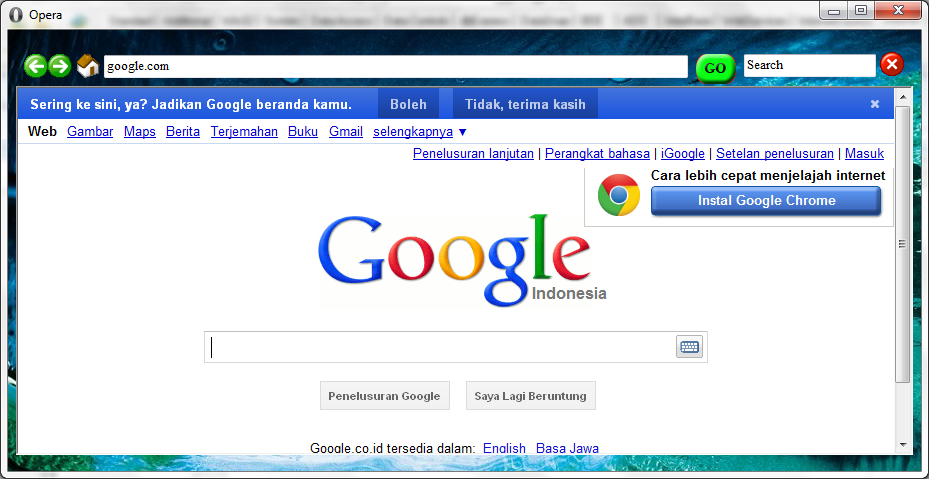929x479 pixels.
Task: Click the toolbar Search field
Action: click(809, 65)
